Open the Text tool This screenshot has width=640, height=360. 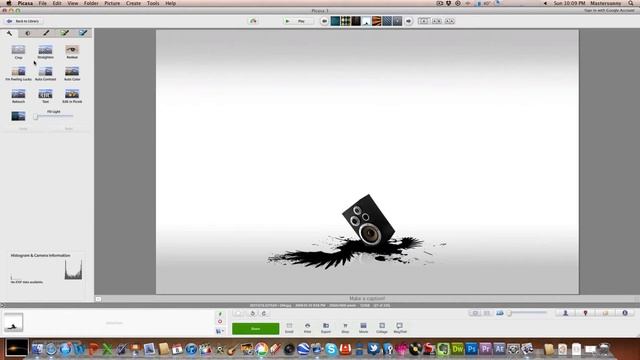coord(45,96)
